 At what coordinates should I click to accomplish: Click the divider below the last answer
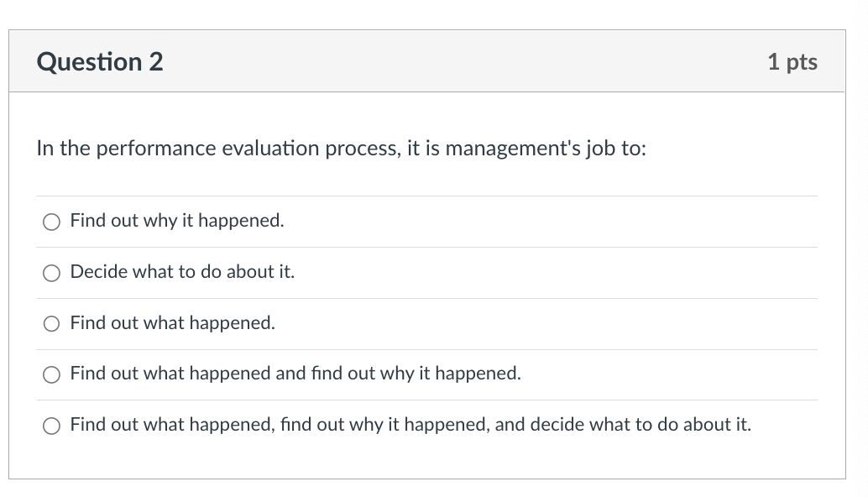pos(427,450)
